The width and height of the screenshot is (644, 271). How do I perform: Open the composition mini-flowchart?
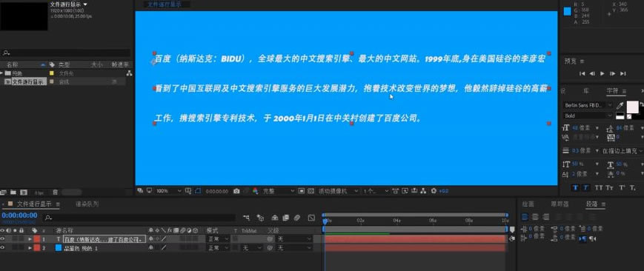[x=246, y=217]
